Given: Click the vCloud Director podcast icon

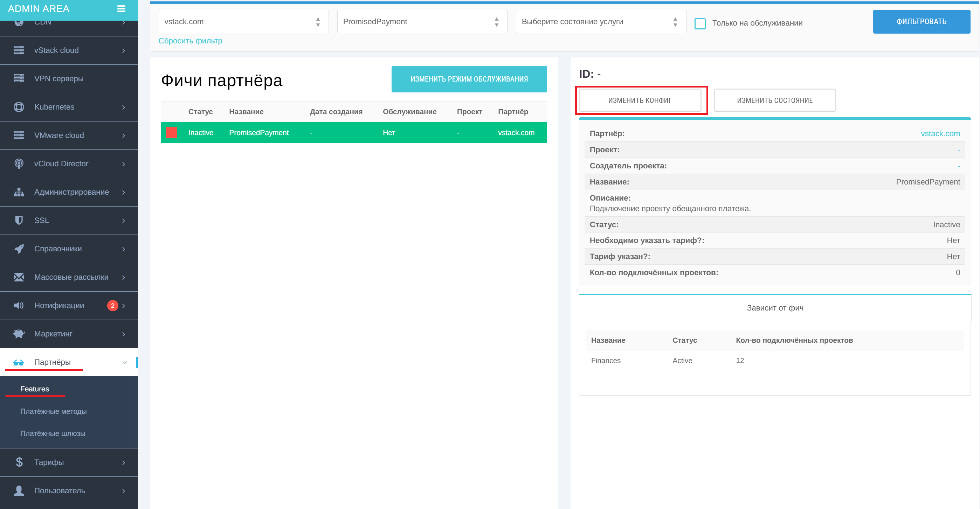Looking at the screenshot, I should click(x=19, y=163).
